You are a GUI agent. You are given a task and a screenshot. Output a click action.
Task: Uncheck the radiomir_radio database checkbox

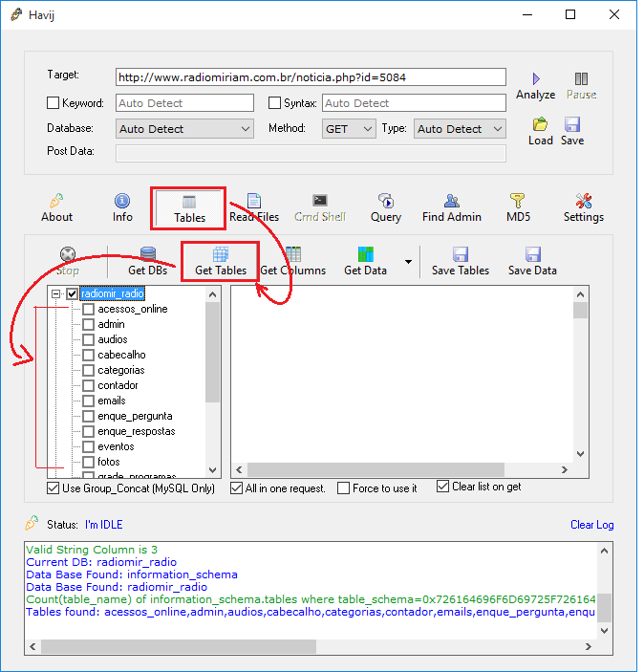pos(72,293)
